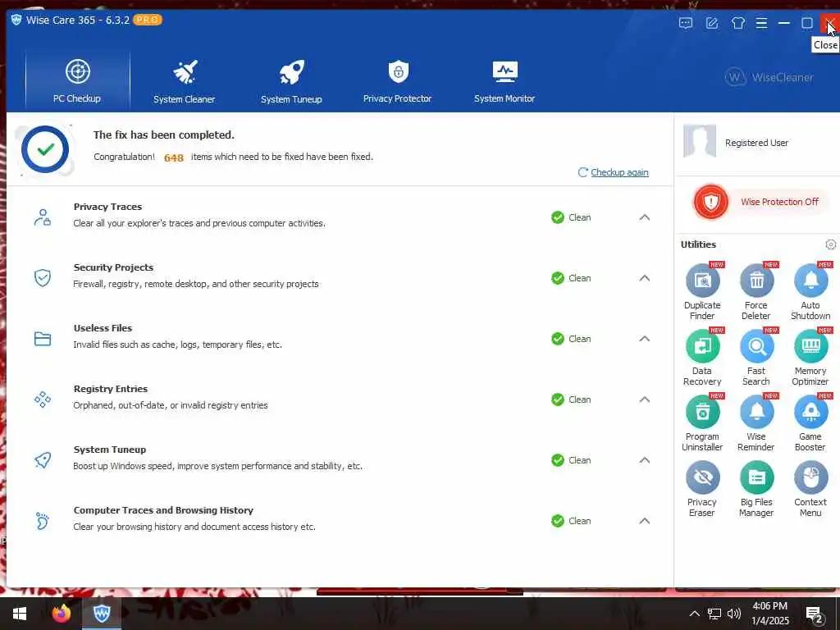Collapse the Security Projects section
840x630 pixels.
645,277
